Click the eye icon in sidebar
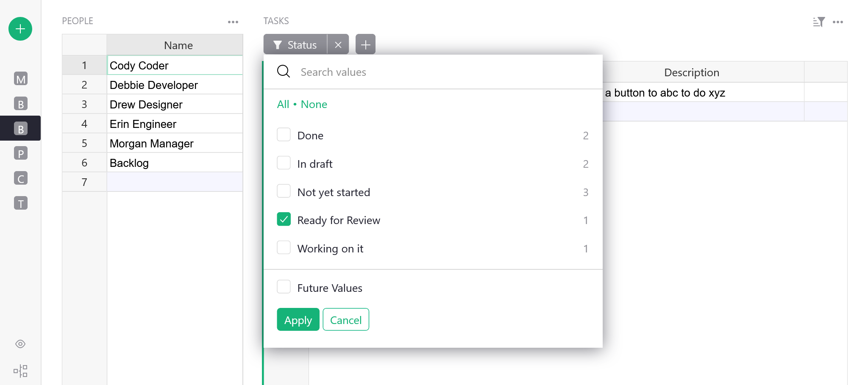 click(20, 344)
